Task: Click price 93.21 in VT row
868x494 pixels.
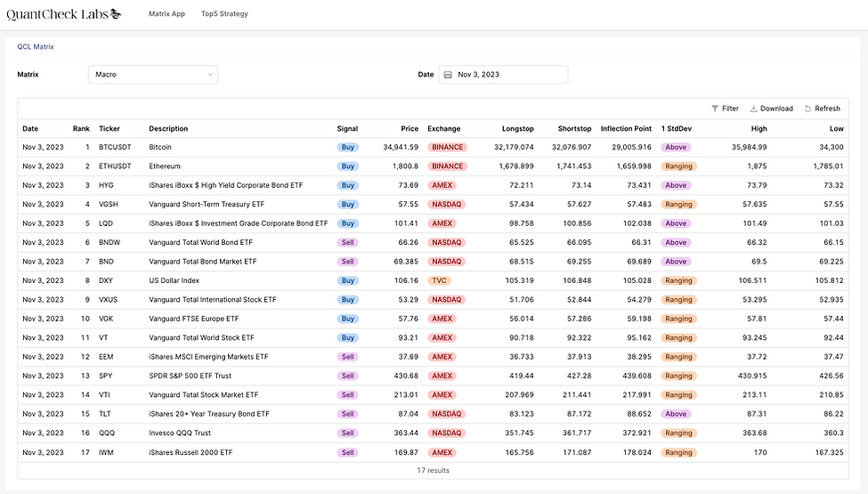Action: tap(408, 337)
